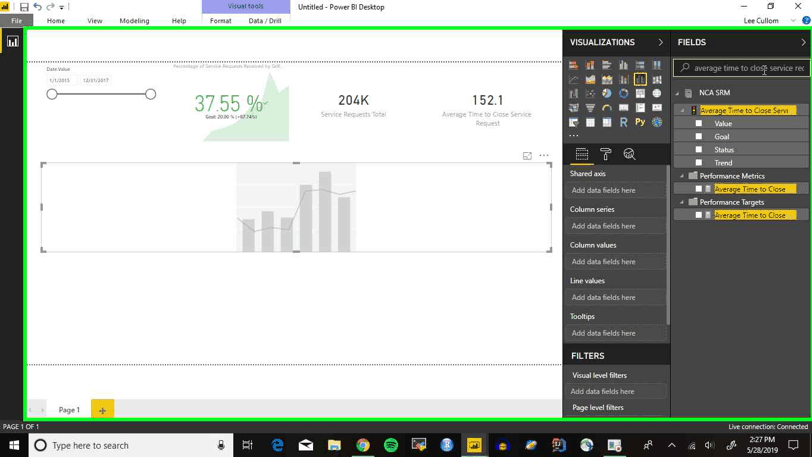The width and height of the screenshot is (812, 458).
Task: Click the Fields search box
Action: 742,68
